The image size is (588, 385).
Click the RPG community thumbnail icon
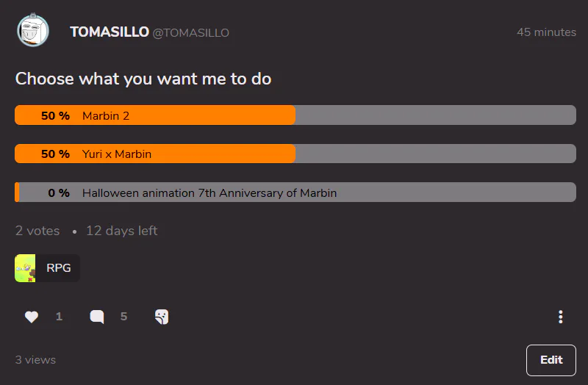coord(26,268)
